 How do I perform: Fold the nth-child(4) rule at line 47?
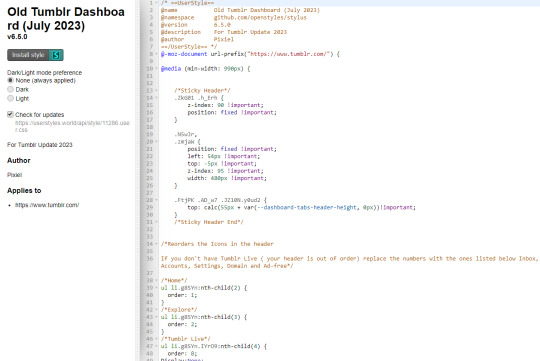[x=156, y=346]
